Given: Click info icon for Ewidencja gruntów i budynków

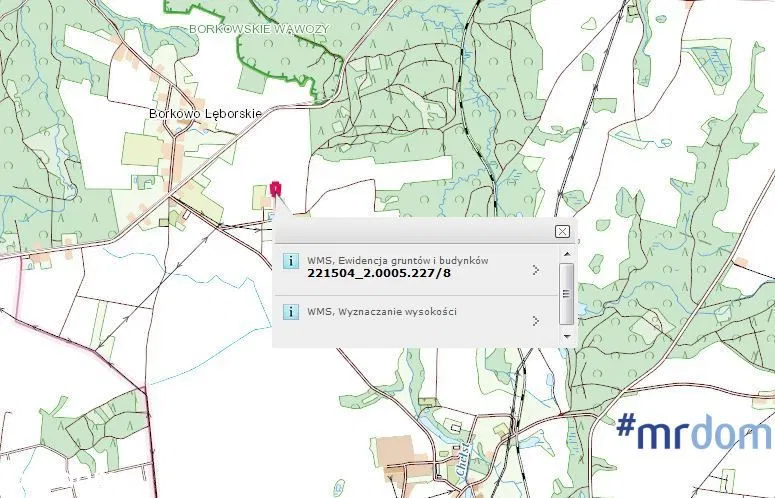Looking at the screenshot, I should tap(291, 262).
